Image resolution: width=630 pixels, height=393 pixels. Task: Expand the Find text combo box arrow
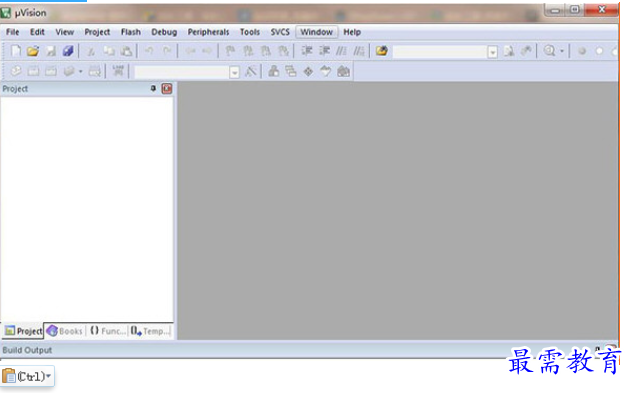493,52
